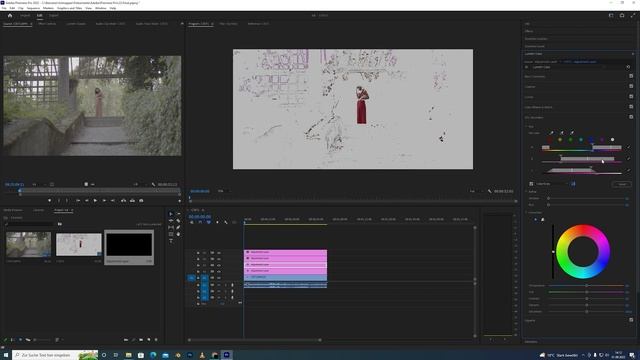This screenshot has height=360, width=640.
Task: Toggle the Color/Gray mask checkbox
Action: (x=531, y=184)
